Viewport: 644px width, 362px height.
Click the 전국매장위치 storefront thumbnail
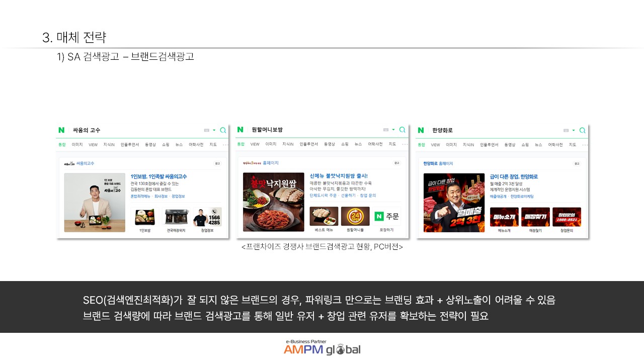tap(176, 217)
